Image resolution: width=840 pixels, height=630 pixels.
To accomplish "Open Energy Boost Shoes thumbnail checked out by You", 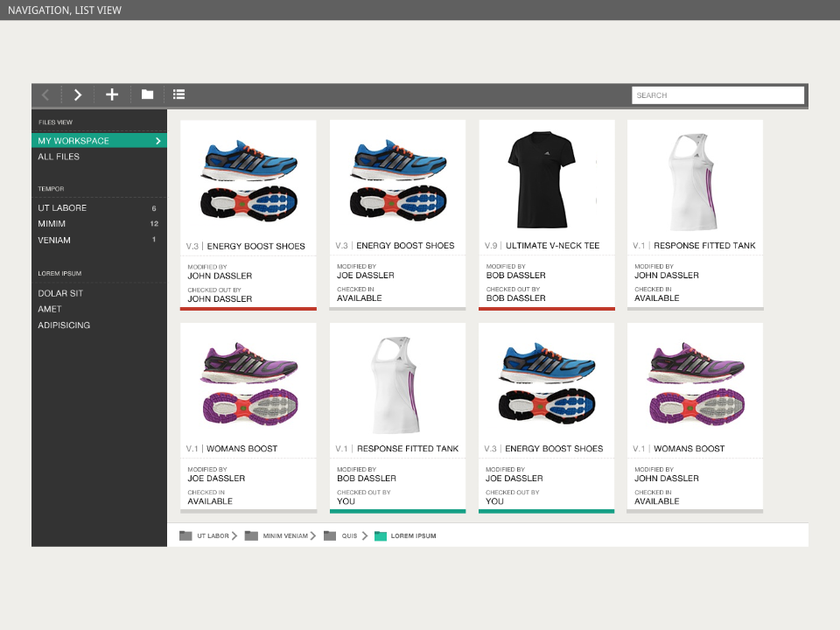I will click(x=547, y=383).
